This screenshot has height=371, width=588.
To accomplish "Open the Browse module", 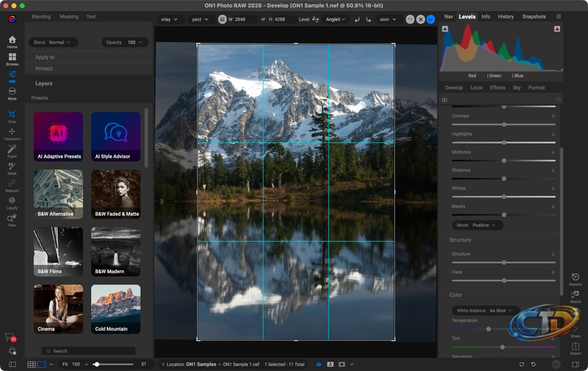I will [12, 59].
